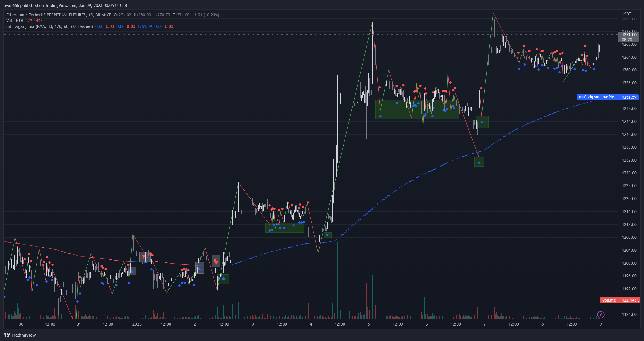Click the red 122.143K volume legend value
Image resolution: width=644 pixels, height=341 pixels.
click(34, 21)
